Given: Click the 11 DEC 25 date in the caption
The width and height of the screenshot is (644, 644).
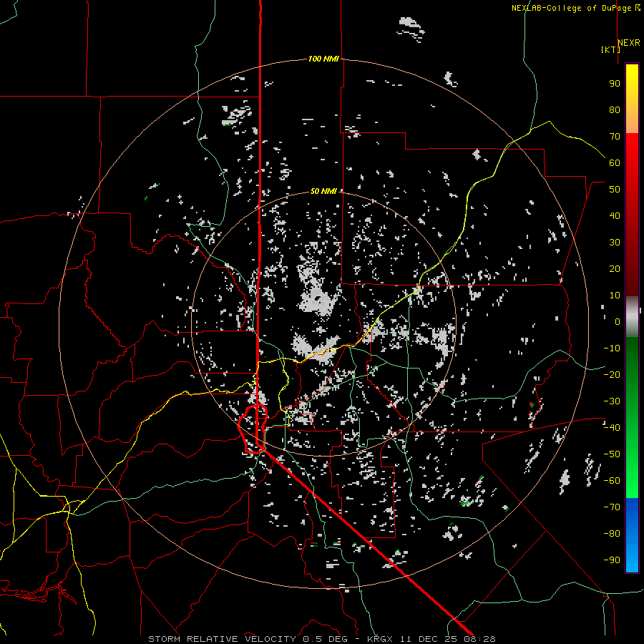Looking at the screenshot, I should [x=429, y=639].
